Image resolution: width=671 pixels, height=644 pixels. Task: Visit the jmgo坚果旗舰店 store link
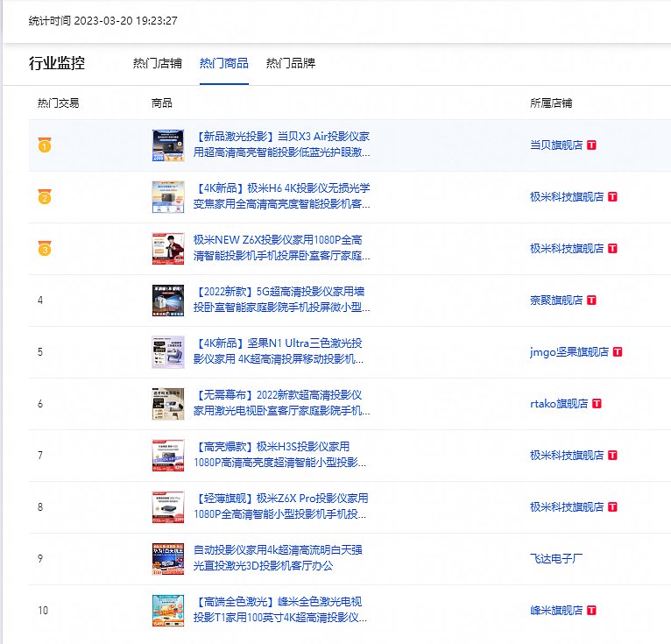tap(569, 352)
